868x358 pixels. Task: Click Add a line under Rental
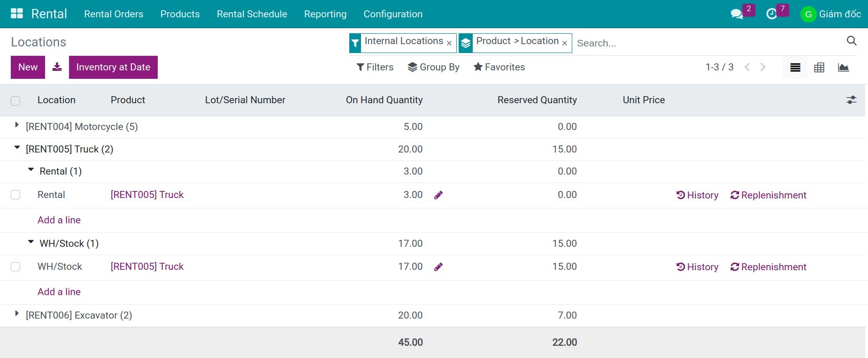pyautogui.click(x=59, y=220)
